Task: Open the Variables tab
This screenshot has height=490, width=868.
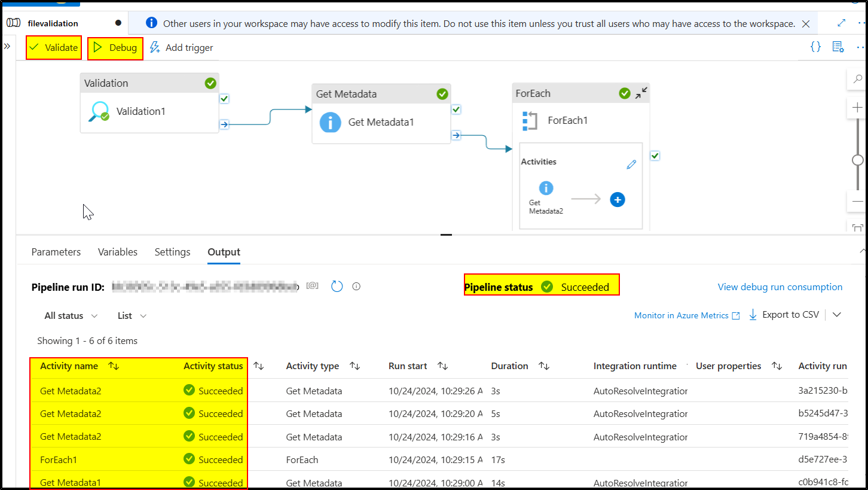Action: [x=117, y=252]
